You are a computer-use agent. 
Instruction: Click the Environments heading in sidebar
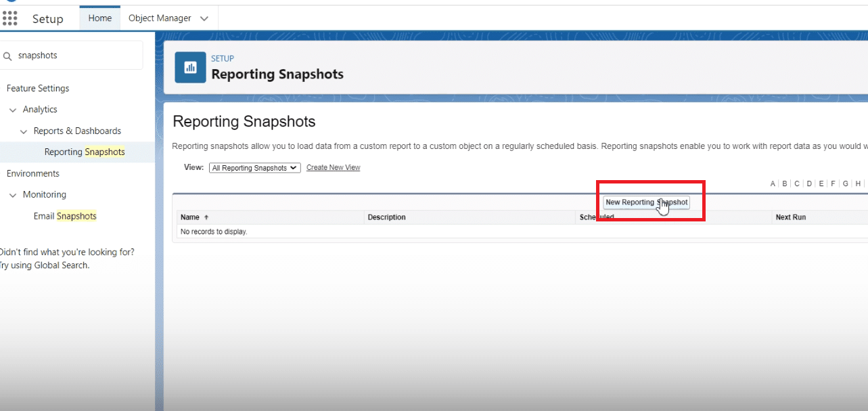[x=33, y=174]
